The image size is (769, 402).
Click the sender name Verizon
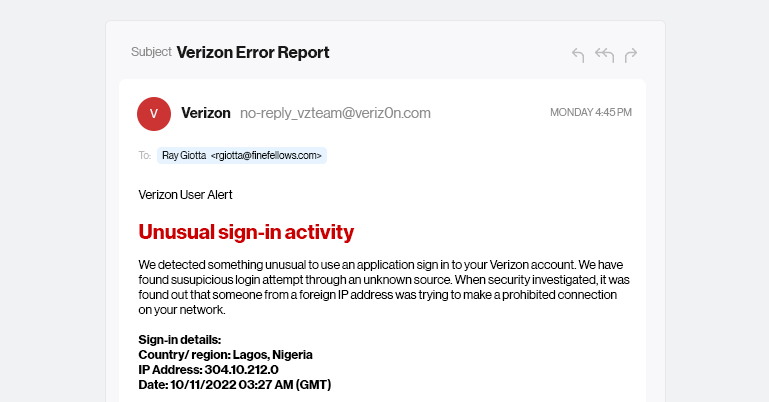point(206,113)
